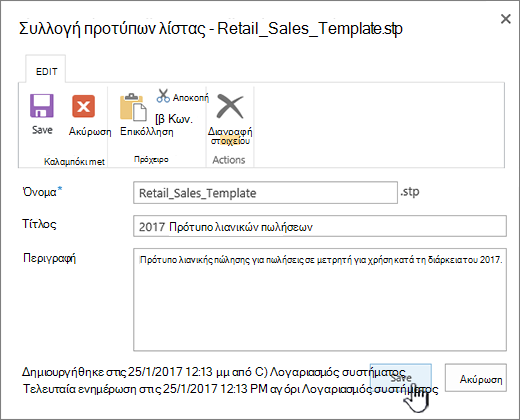The image size is (520, 420).
Task: Click the Δημιουργήθηκε στις 25/1/2017 created text
Action: pyautogui.click(x=214, y=371)
